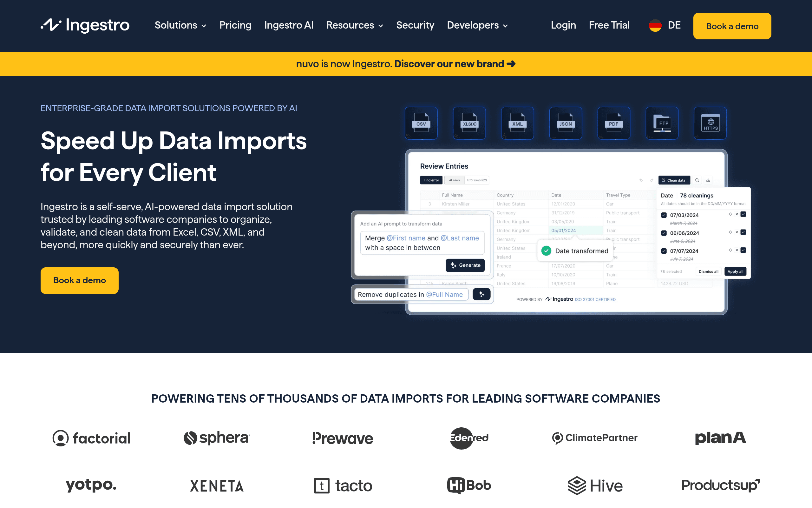812x508 pixels.
Task: Click the Login link
Action: [563, 25]
